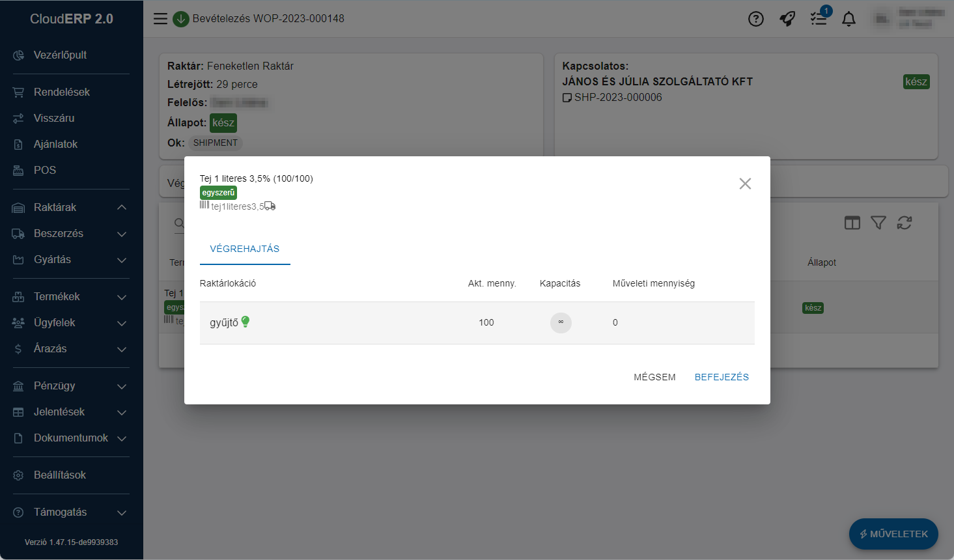Open the task checklist icon with badge

coord(819,19)
